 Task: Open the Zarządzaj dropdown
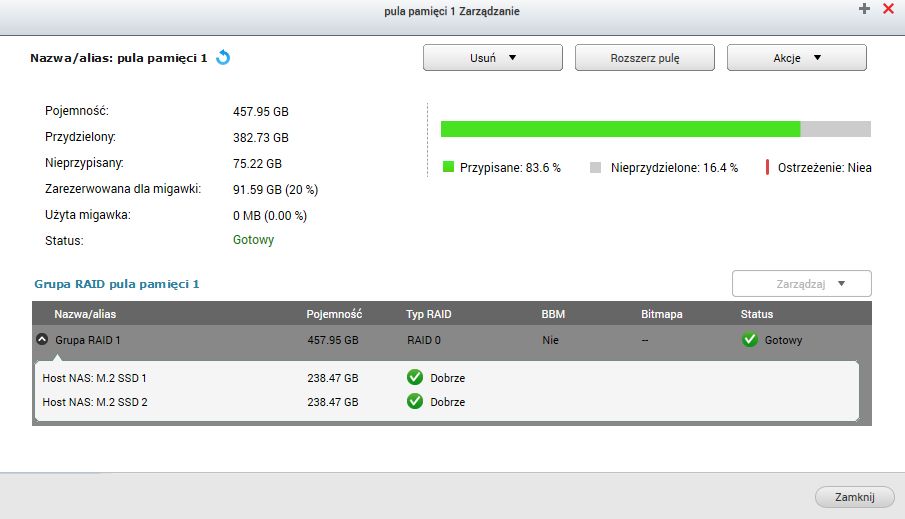point(802,283)
